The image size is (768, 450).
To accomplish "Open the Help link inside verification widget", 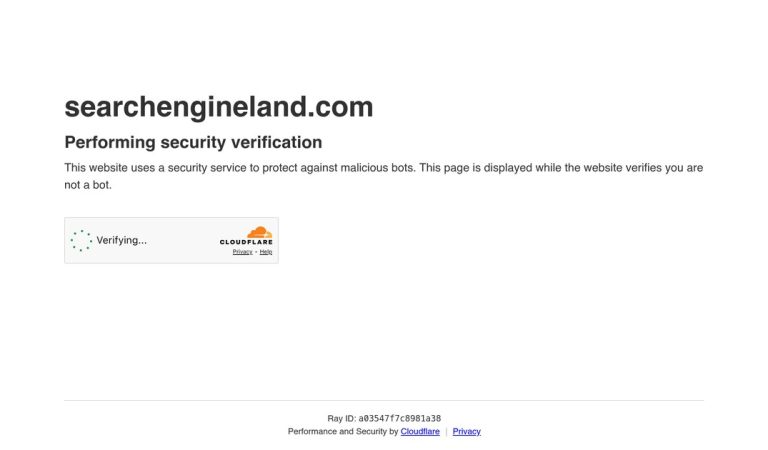I will coord(266,252).
